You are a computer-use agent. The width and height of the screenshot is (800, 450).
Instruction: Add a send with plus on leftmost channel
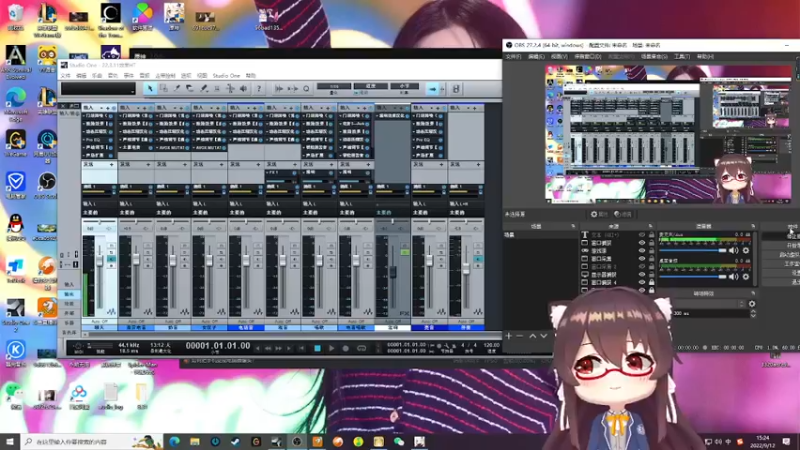tap(111, 164)
